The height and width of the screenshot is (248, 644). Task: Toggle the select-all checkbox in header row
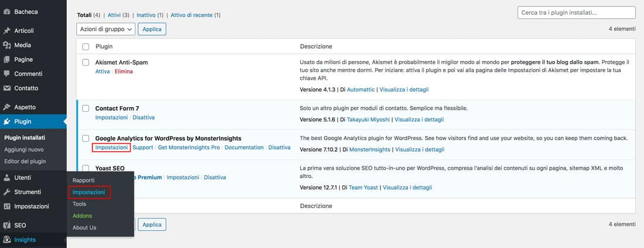click(85, 47)
